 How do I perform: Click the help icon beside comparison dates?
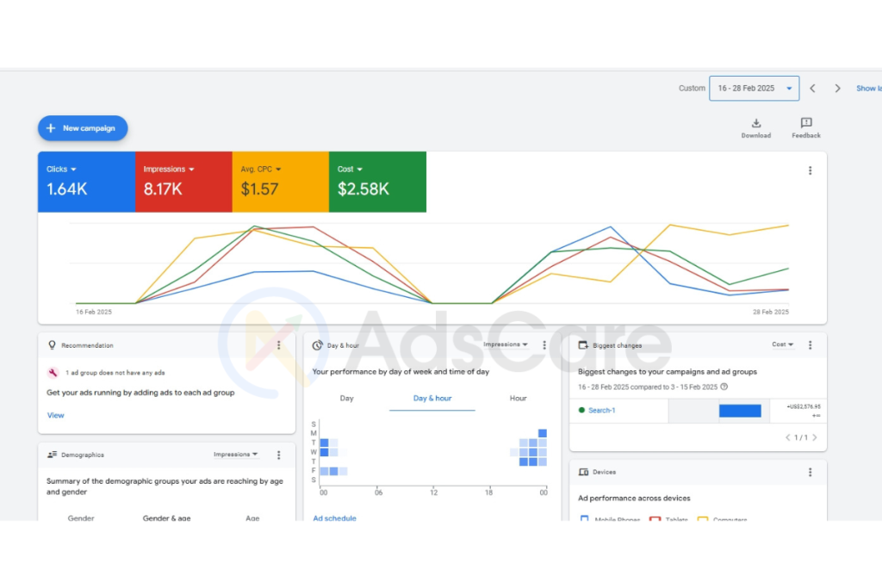click(x=724, y=387)
